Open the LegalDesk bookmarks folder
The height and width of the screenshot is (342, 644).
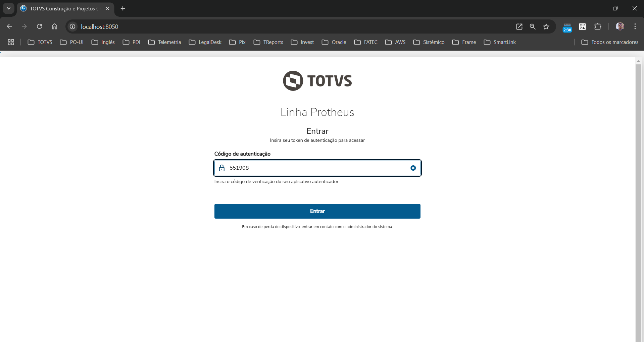[205, 42]
